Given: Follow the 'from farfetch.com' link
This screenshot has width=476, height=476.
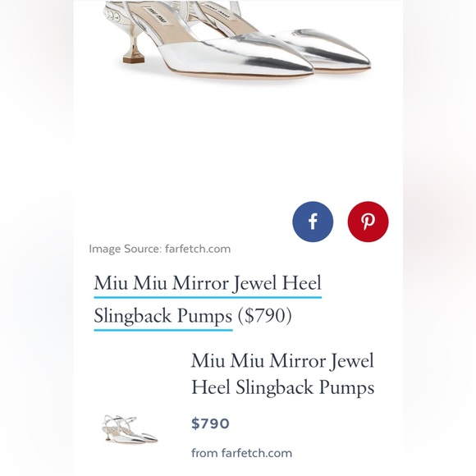Looking at the screenshot, I should point(241,453).
